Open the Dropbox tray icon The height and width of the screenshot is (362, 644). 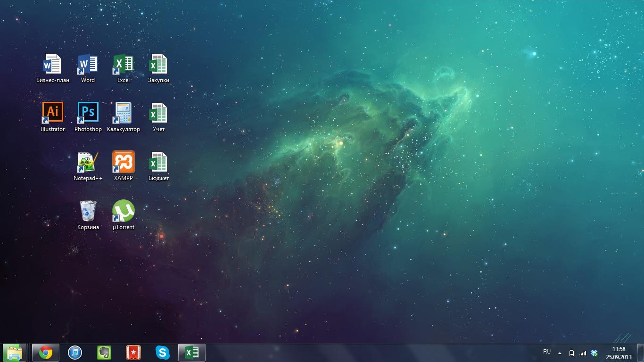point(594,353)
